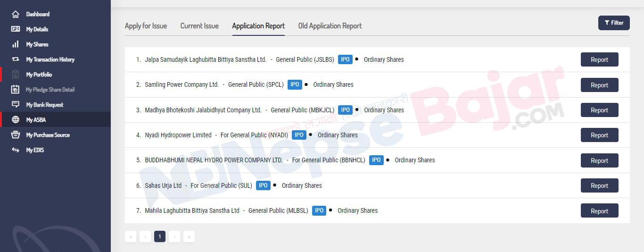The height and width of the screenshot is (252, 644).
Task: Click IPO badge on Madhya Bhotekoshi row
Action: [x=346, y=110]
